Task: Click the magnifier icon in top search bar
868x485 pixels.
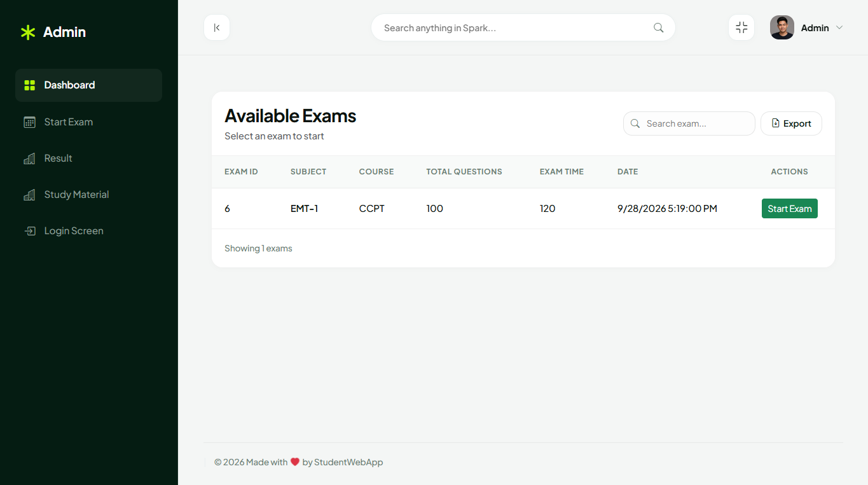Action: 659,28
